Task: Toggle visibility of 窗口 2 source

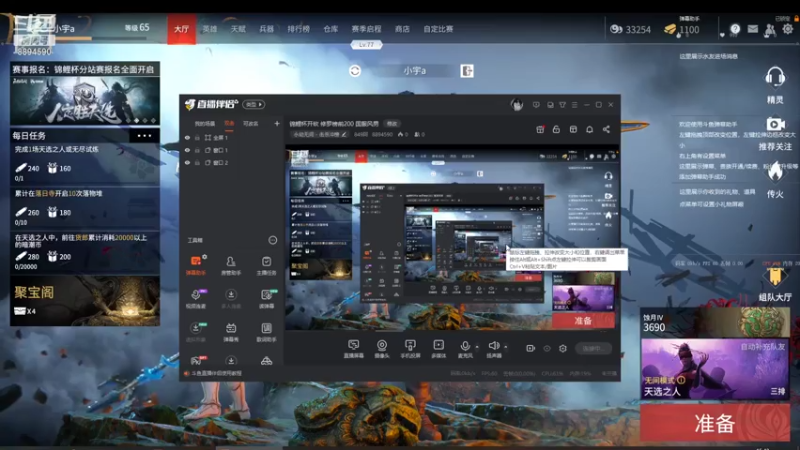Action: pyautogui.click(x=187, y=163)
